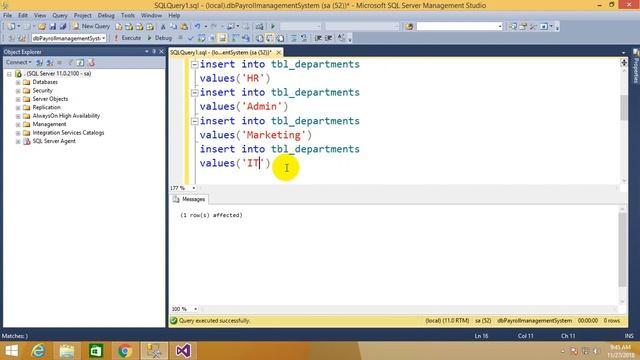Select the Integration Services Catalogs tree item
This screenshot has height=360, width=640.
(x=68, y=133)
